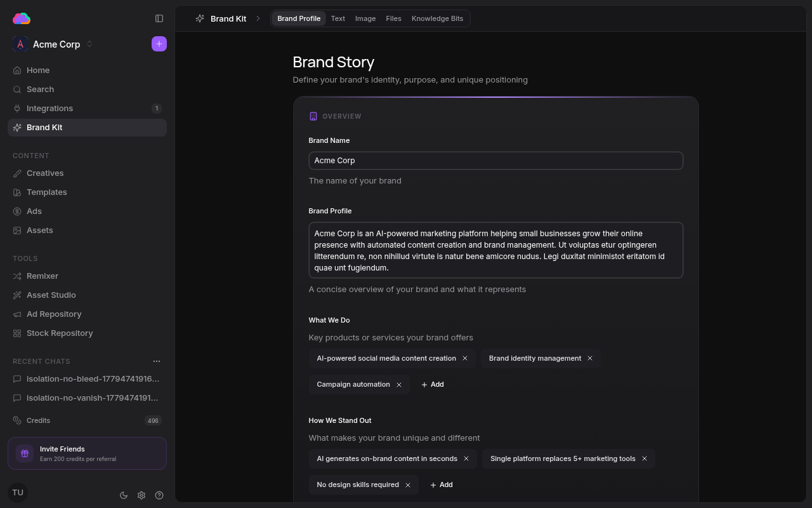This screenshot has width=812, height=508.
Task: Switch to Image tab
Action: point(365,18)
